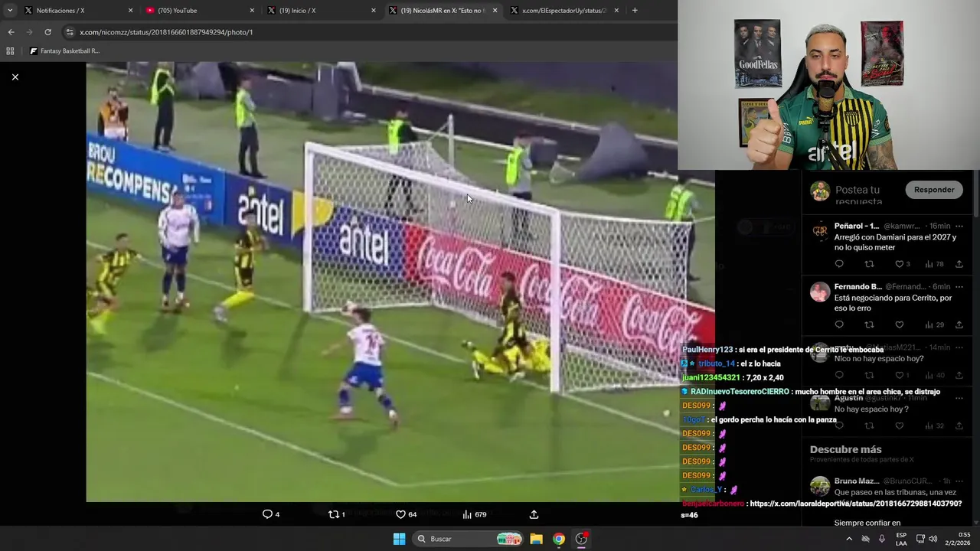Close the YouTube tab
Viewport: 980px width, 551px height.
[x=252, y=11]
